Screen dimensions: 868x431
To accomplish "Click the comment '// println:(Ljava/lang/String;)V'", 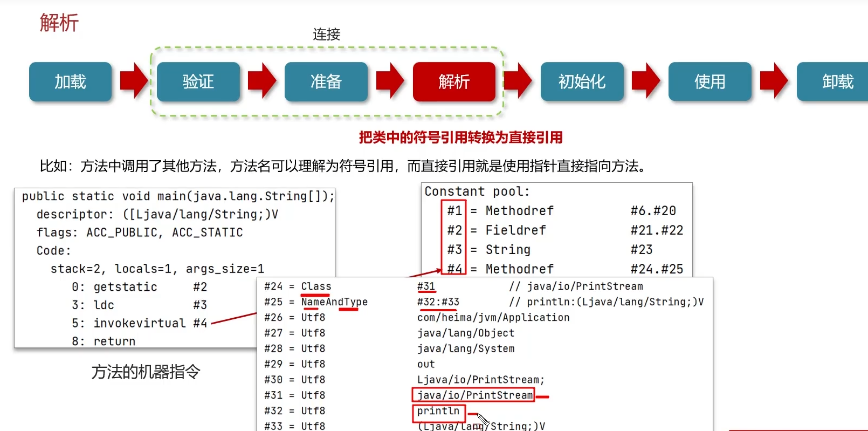I will (x=607, y=302).
